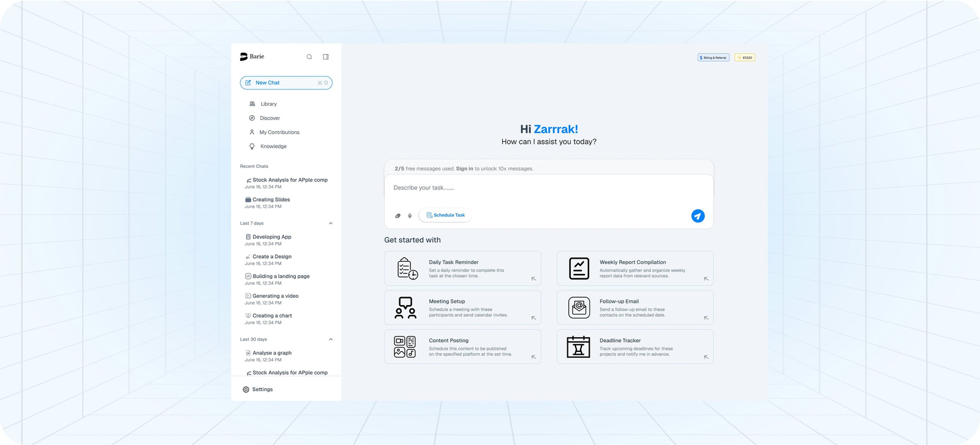
Task: Collapse the Last 30 days section
Action: click(x=331, y=340)
